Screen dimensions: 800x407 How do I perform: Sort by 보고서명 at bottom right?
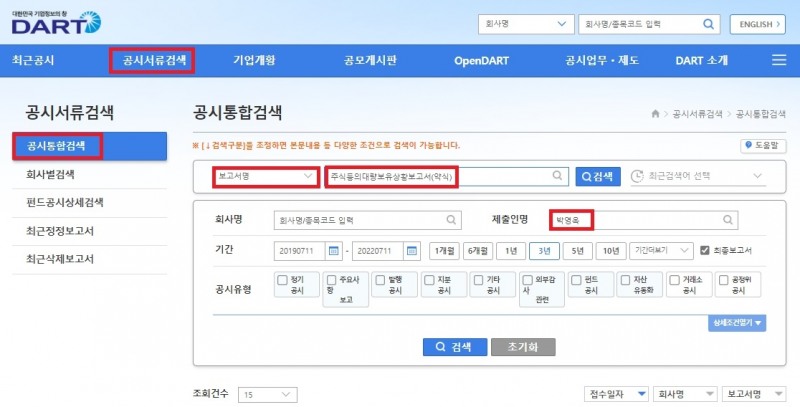(x=754, y=394)
